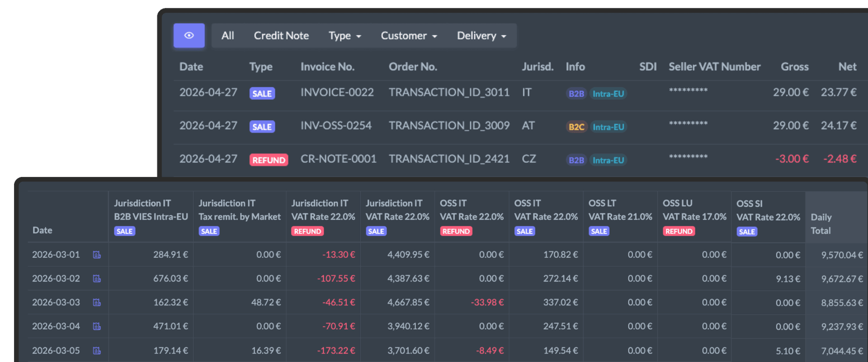Select order TRANSACTION_ID_3011
This screenshot has width=868, height=362.
(x=449, y=92)
